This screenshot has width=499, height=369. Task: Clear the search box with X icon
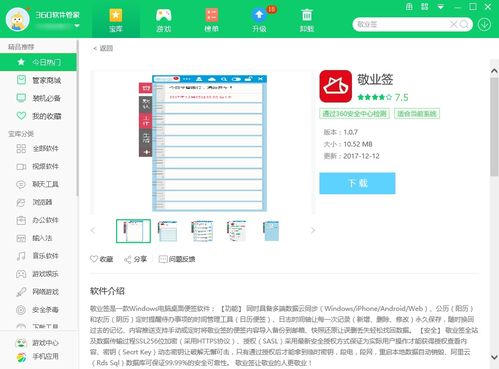coord(453,24)
